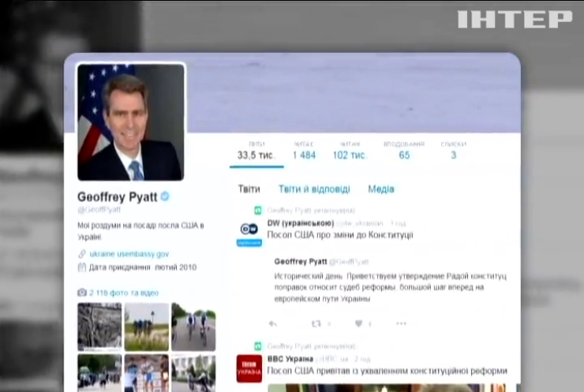584x392 pixels.
Task: Open the ukraine.usembassy.gov link
Action: click(x=129, y=254)
